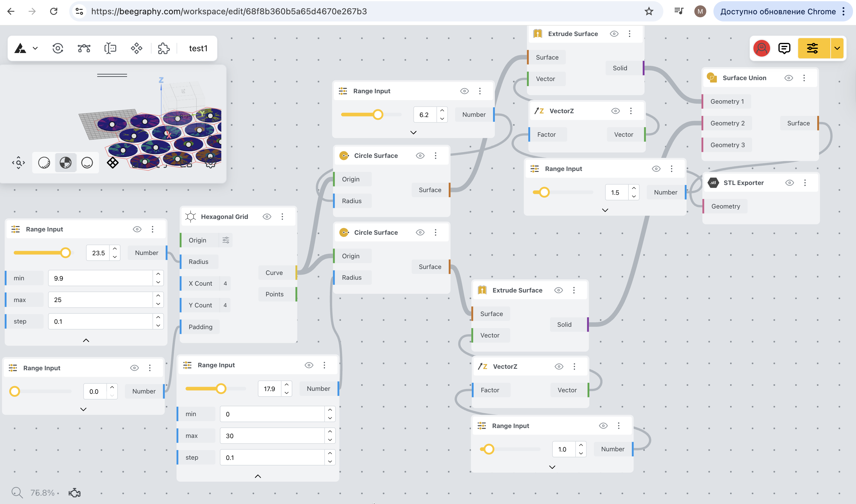856x504 pixels.
Task: Click the Chrome update available button
Action: coord(778,12)
